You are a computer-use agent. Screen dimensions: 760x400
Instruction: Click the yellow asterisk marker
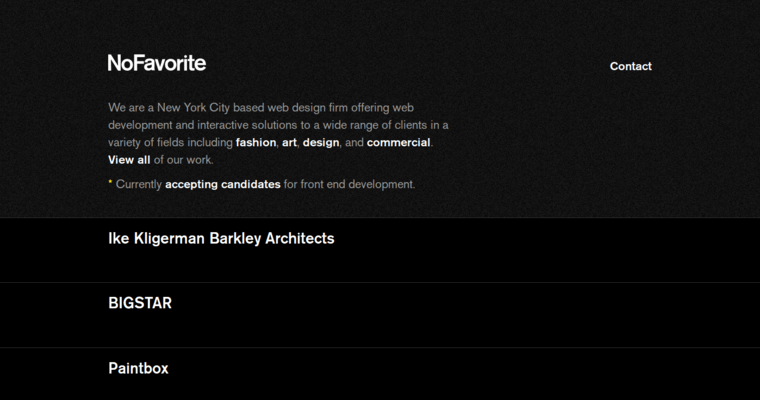(110, 184)
